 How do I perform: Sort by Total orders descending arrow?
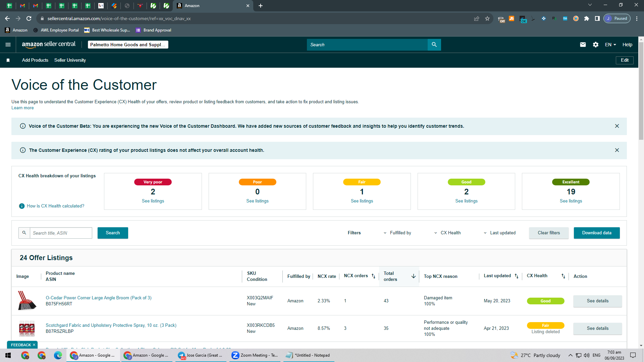(414, 276)
